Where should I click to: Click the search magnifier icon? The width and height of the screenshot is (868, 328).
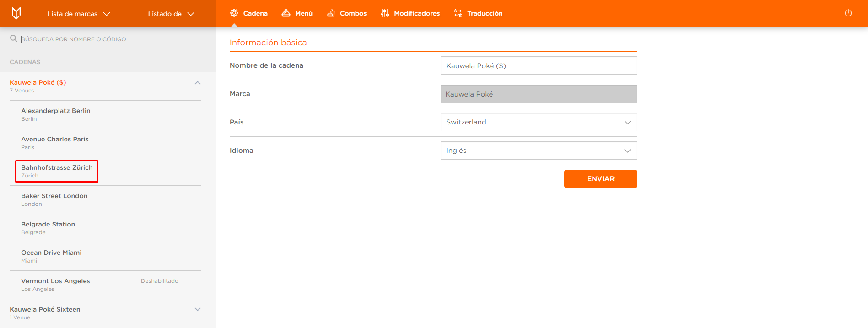(x=14, y=39)
